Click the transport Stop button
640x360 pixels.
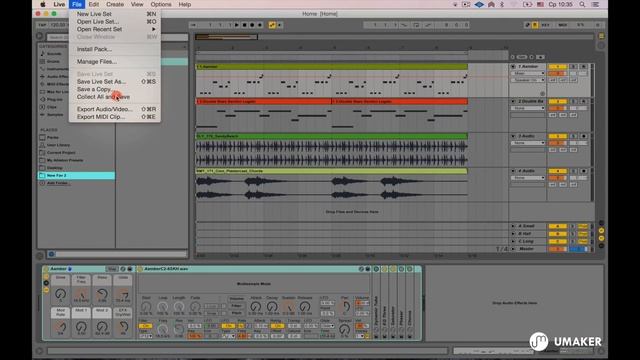pos(244,25)
